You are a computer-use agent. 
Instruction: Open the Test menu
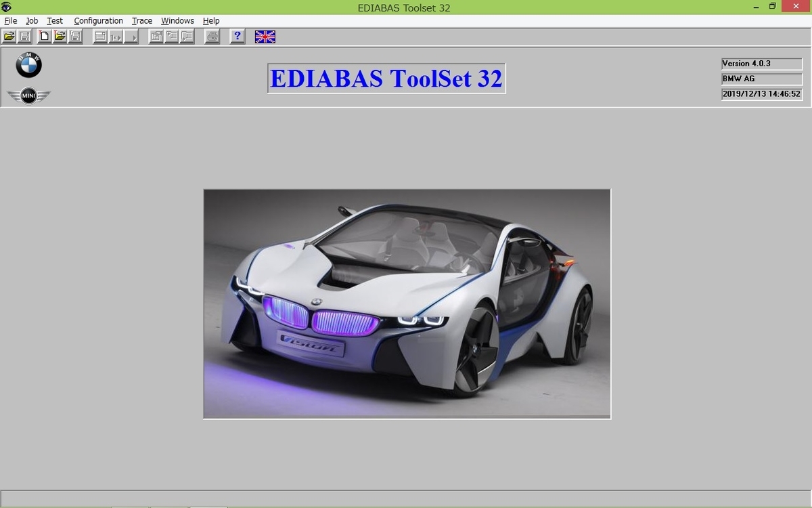55,21
